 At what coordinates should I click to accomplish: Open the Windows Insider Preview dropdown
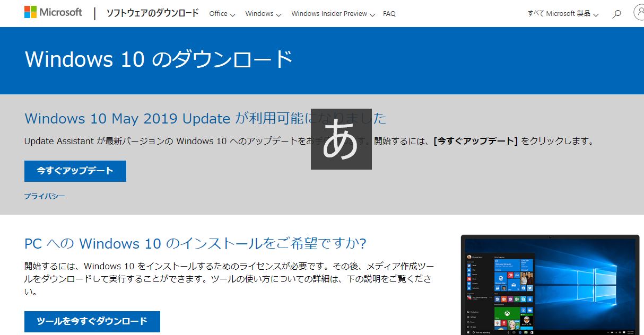333,14
